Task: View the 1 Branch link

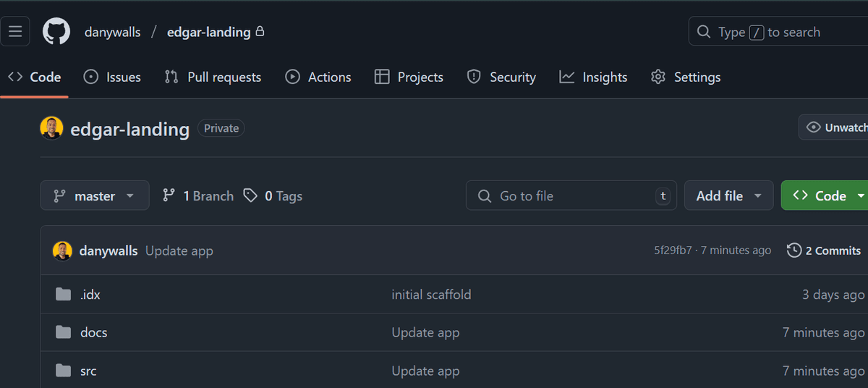Action: point(198,195)
